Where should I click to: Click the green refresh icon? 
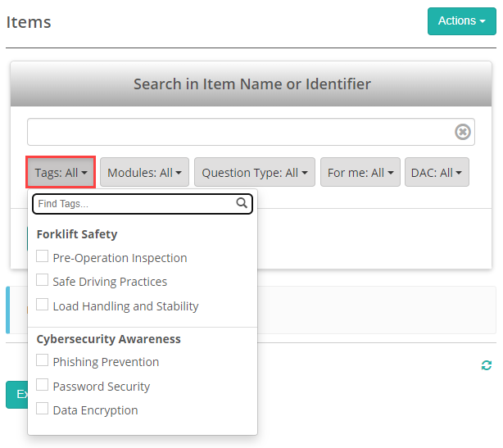(x=487, y=365)
